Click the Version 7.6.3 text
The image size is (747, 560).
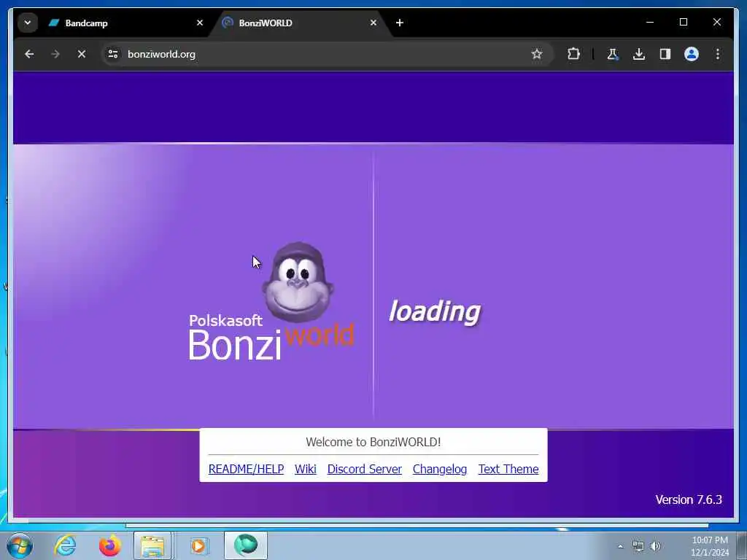coord(689,499)
